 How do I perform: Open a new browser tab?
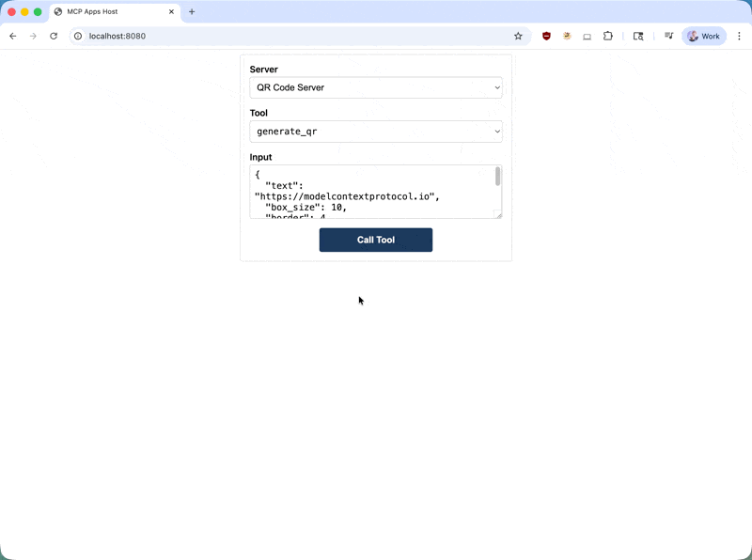pyautogui.click(x=192, y=12)
